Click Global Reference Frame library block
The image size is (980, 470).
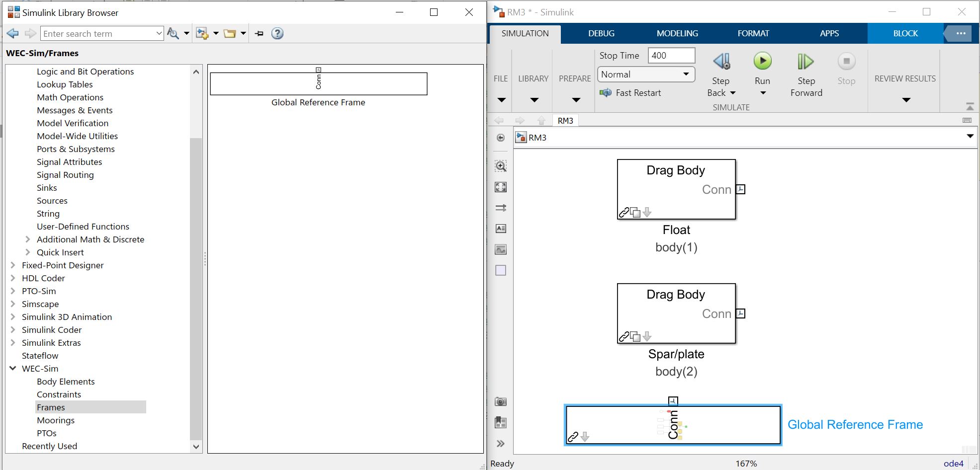tap(318, 84)
